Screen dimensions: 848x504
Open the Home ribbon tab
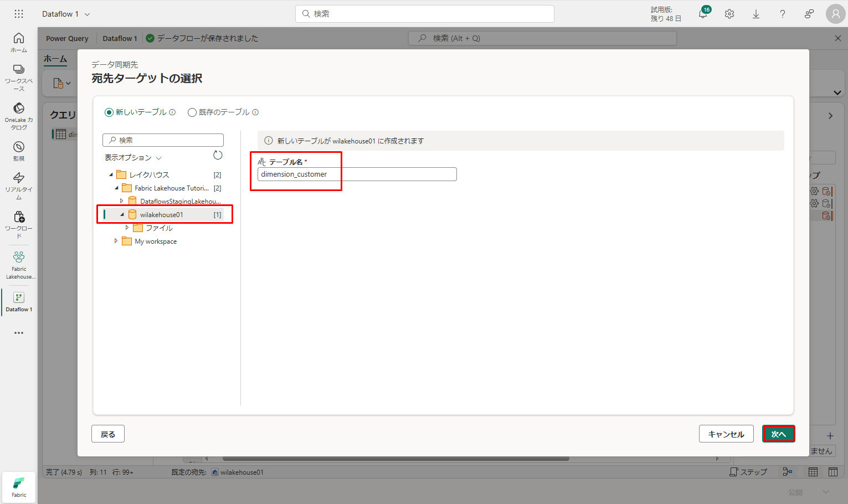pos(55,59)
